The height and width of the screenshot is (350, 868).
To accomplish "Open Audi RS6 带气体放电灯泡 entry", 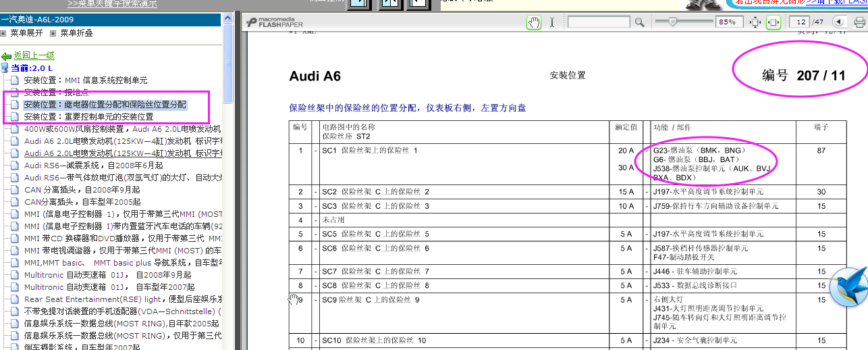I will (123, 178).
